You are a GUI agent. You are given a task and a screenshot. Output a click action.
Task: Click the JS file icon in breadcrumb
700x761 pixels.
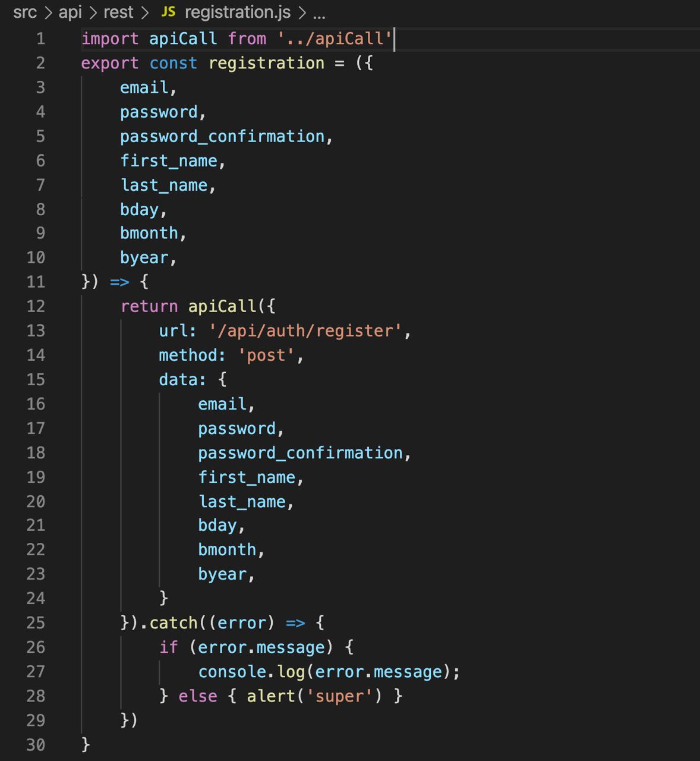[x=169, y=12]
